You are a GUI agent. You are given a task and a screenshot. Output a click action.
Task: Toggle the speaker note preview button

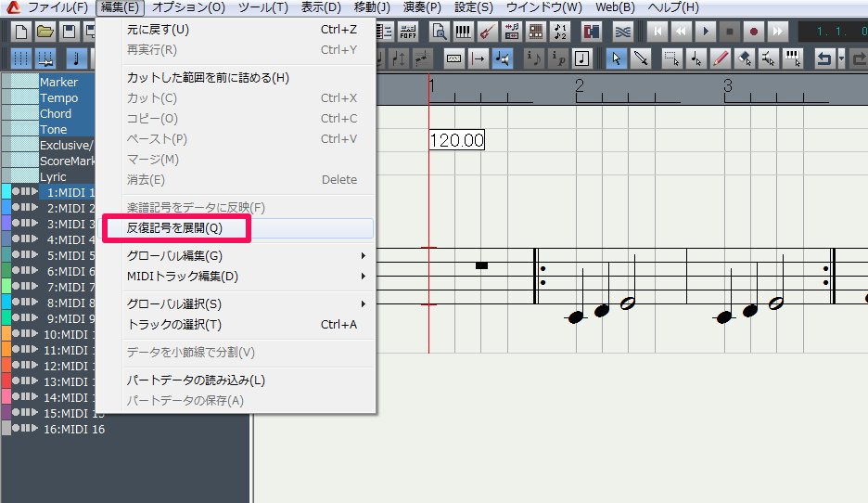point(503,58)
